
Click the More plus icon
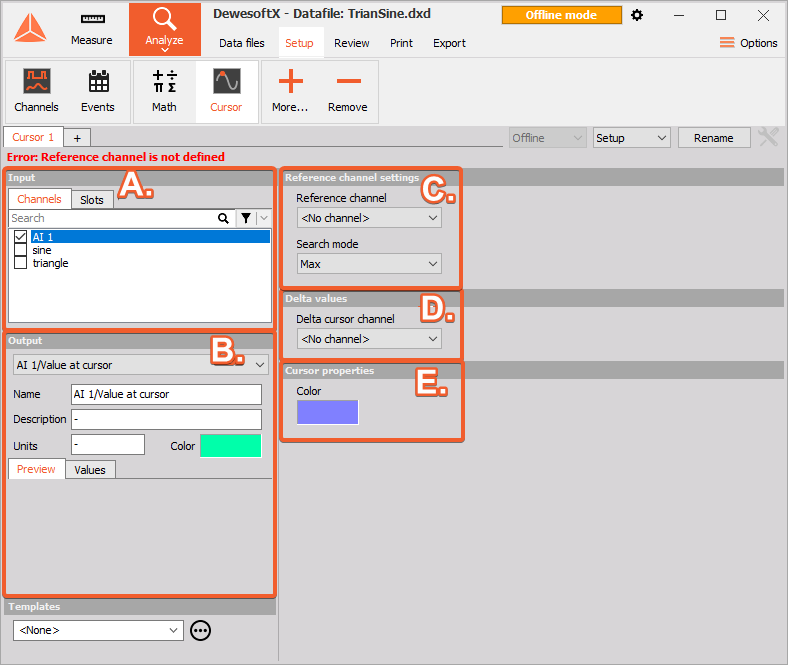click(x=290, y=91)
